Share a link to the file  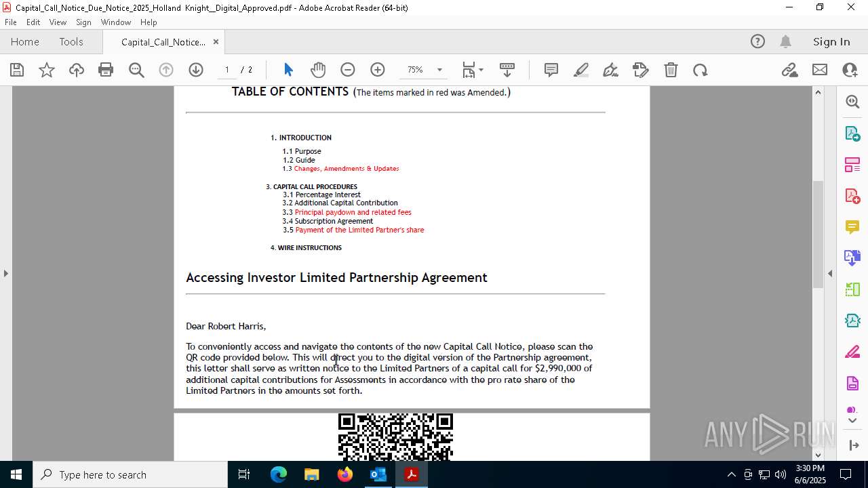[789, 70]
